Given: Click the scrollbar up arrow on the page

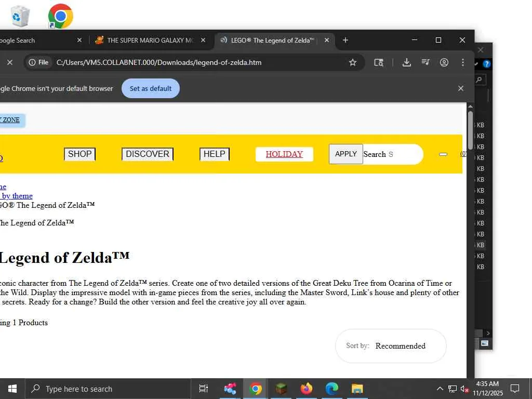Looking at the screenshot, I should tap(470, 107).
